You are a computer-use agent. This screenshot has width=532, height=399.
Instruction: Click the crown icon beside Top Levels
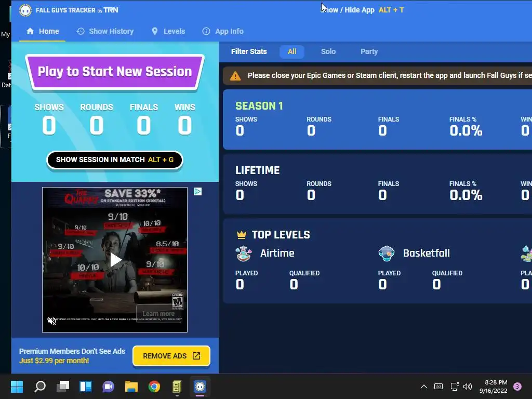tap(241, 234)
